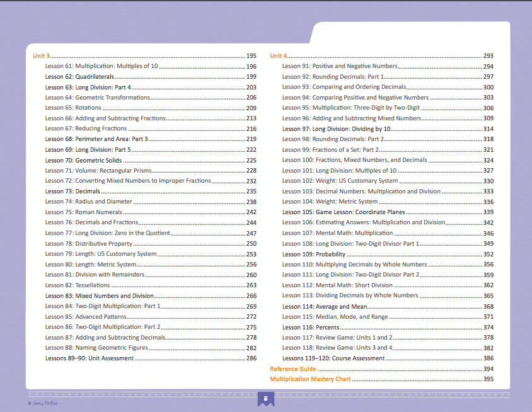Open Lessons 119–120: Course Assessment
The image size is (532, 412).
(333, 358)
